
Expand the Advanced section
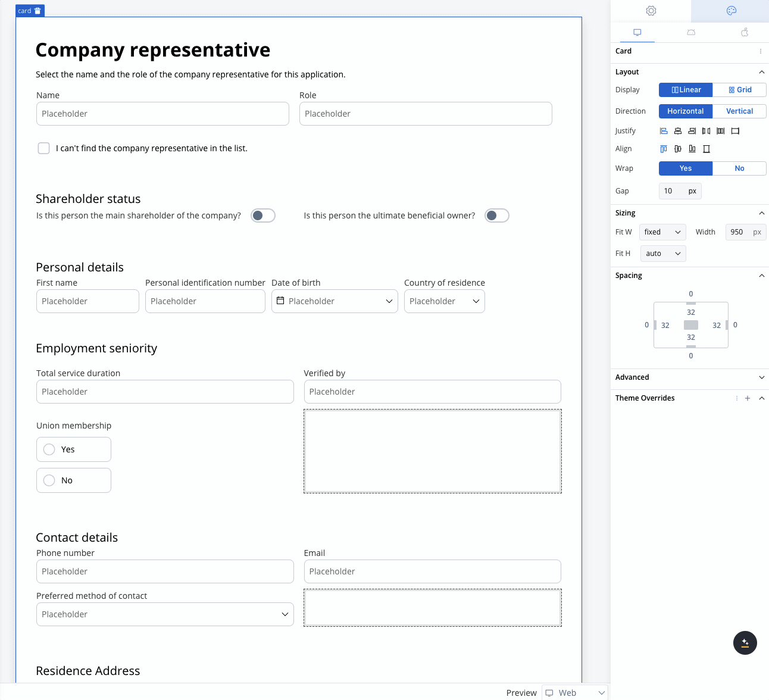point(762,377)
